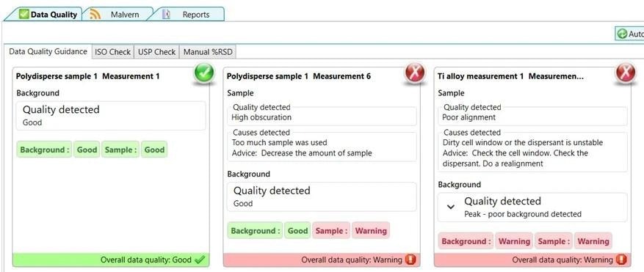644x272 pixels.
Task: Click 'Poor alignment' quality text
Action: click(468, 117)
